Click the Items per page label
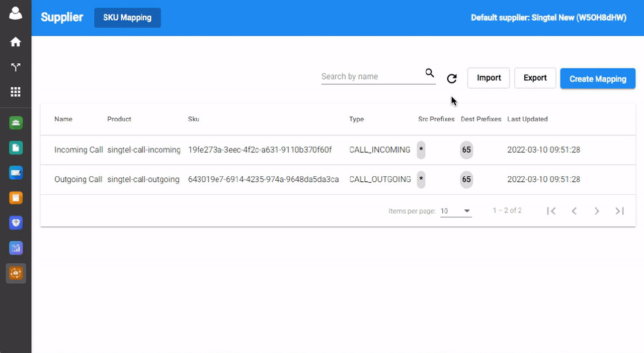The width and height of the screenshot is (644, 353). (412, 211)
